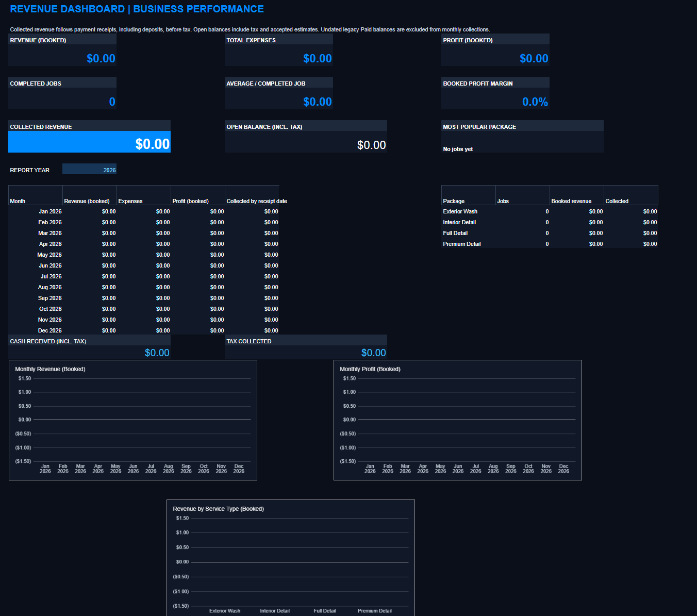The height and width of the screenshot is (616, 697).
Task: Click the Revenue (Booked) $0.00 value
Action: [101, 58]
